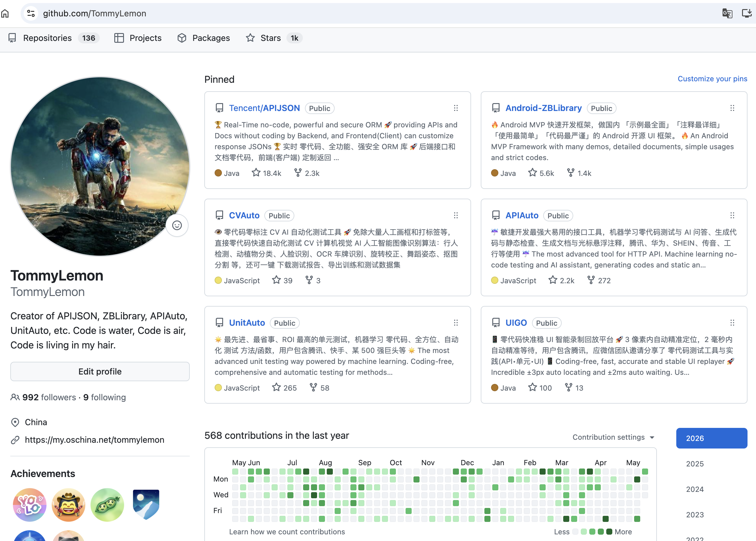The height and width of the screenshot is (541, 756).
Task: Click the install app icon in address bar
Action: pyautogui.click(x=747, y=13)
